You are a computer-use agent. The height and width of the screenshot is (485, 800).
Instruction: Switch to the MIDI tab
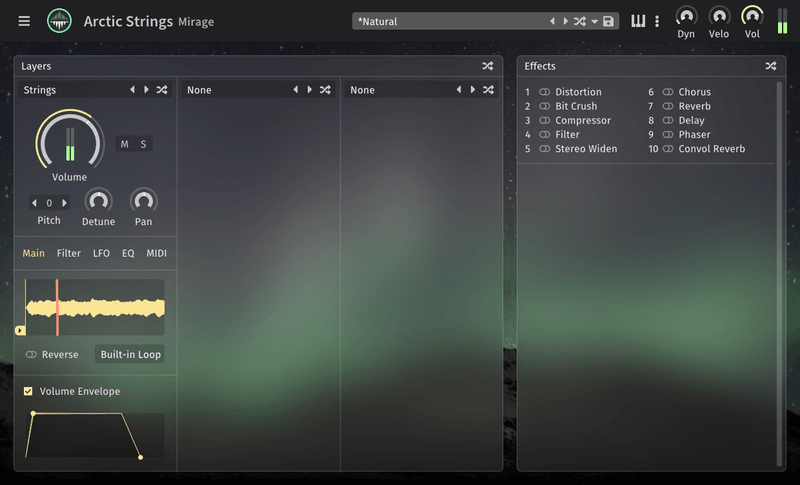point(157,253)
